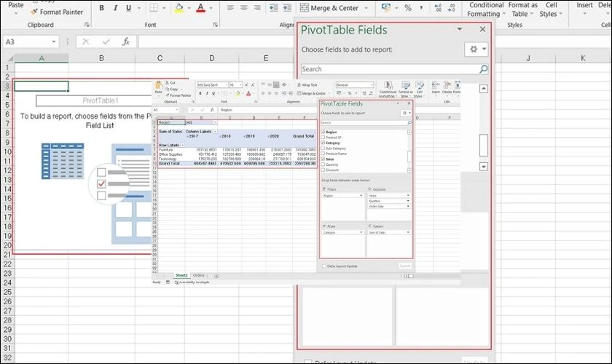The height and width of the screenshot is (364, 612).
Task: Open Sum of Sales dropdown in Values area
Action: [408, 232]
